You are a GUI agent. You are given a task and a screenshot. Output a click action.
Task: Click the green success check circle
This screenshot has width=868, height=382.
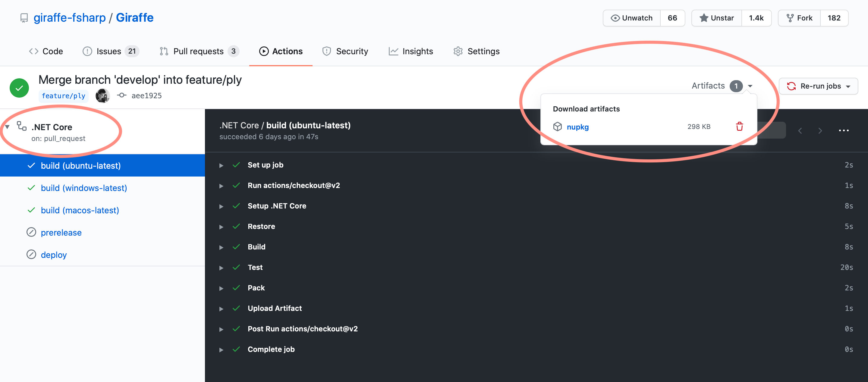[x=19, y=88]
